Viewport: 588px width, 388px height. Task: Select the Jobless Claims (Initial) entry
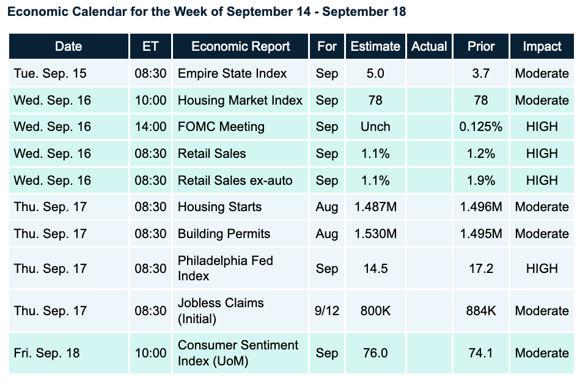click(x=221, y=310)
